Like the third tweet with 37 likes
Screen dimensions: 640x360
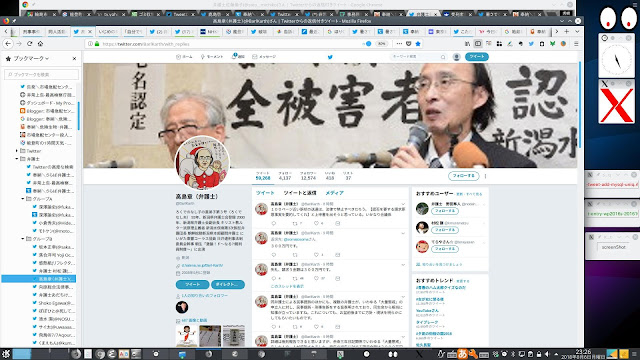coord(316,278)
